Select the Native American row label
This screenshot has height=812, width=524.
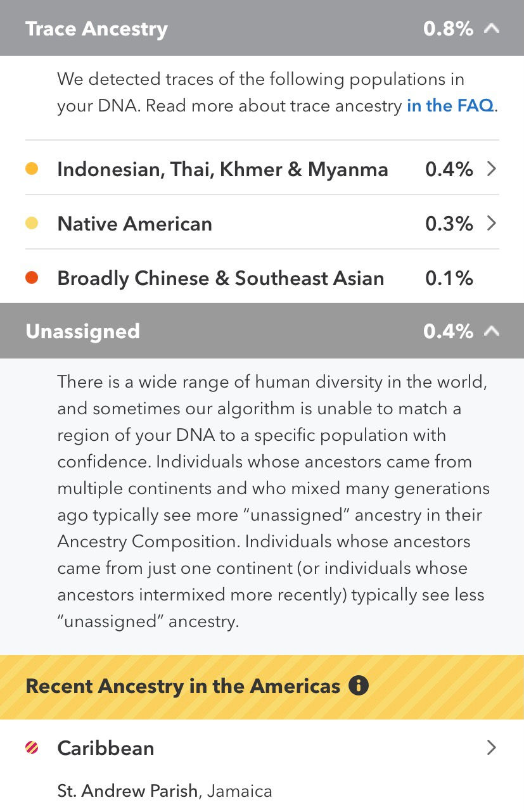click(134, 224)
